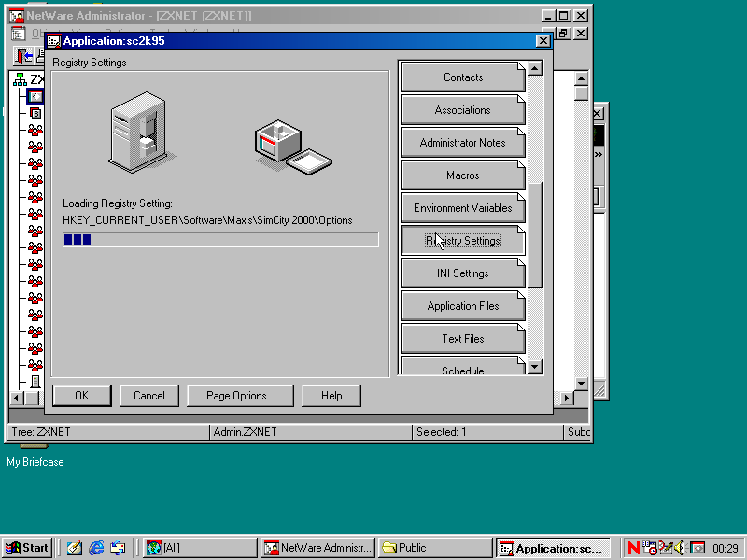The height and width of the screenshot is (560, 747).
Task: Click the NetWare tree view scroll down arrow
Action: (x=581, y=384)
